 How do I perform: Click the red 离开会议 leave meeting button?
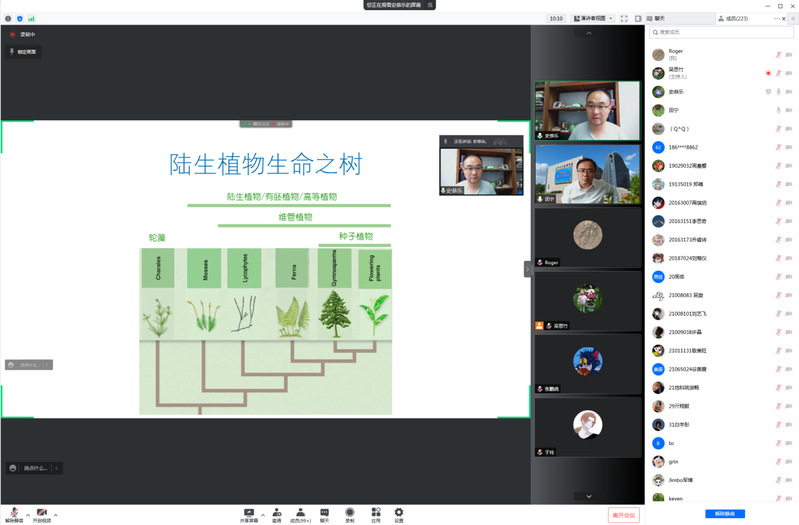[624, 514]
